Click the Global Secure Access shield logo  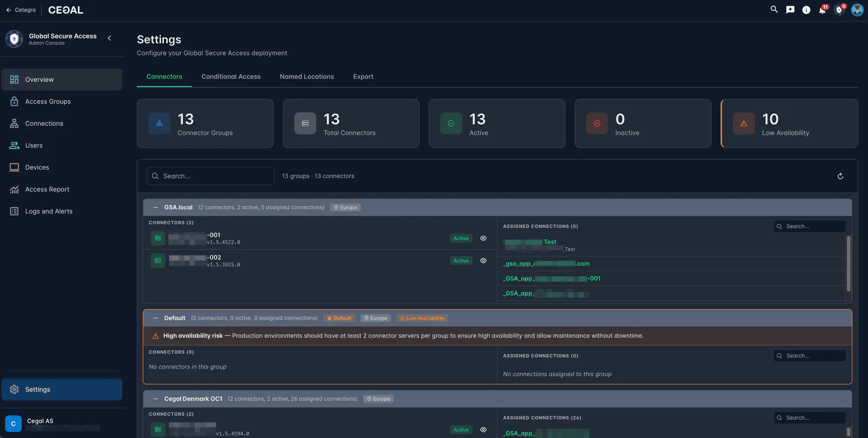coord(14,39)
